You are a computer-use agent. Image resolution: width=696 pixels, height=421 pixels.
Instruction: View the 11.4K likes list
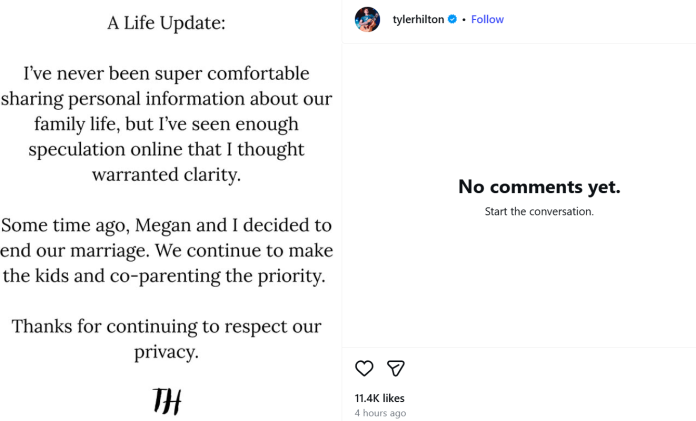click(x=379, y=397)
